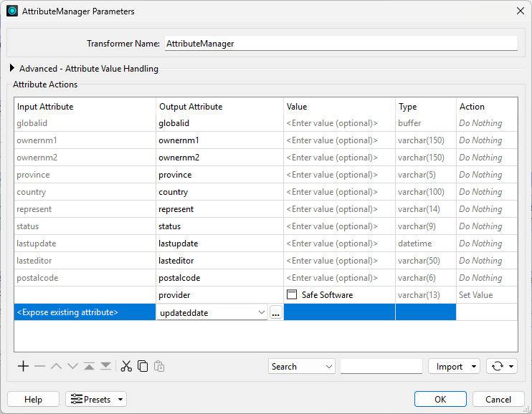Open dropdown arrow beside refresh button

(x=511, y=366)
